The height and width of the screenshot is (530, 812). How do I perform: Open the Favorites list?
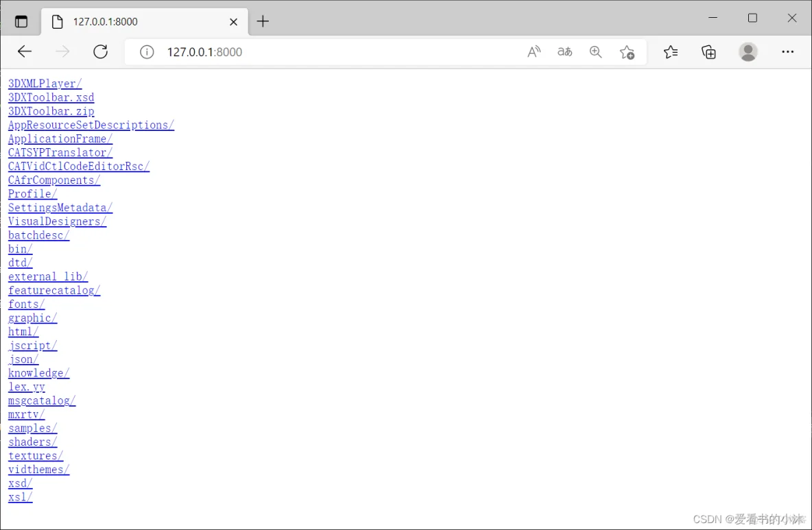[x=671, y=52]
